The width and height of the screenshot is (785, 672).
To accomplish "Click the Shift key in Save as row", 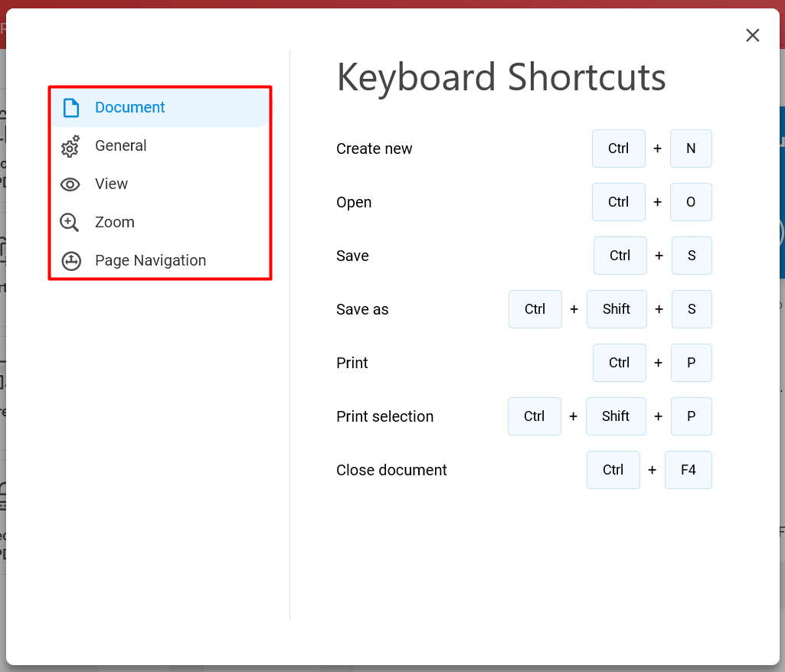I will point(617,309).
